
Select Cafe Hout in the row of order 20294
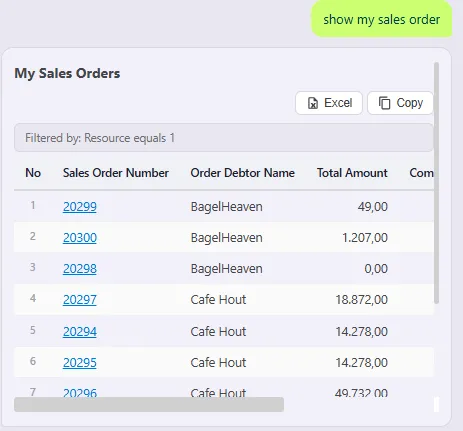(x=218, y=332)
